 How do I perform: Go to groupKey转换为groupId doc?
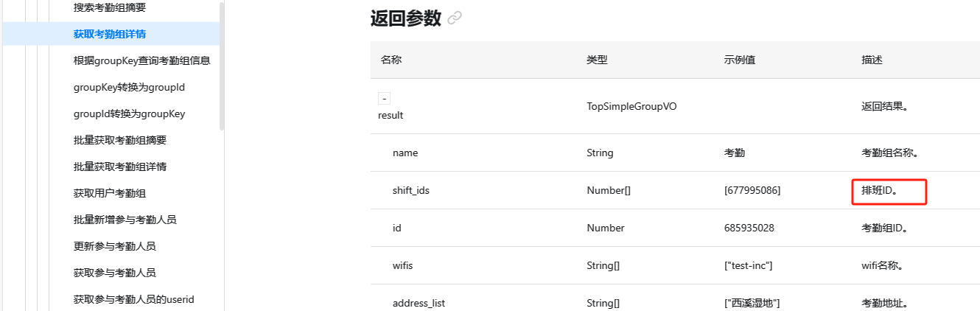point(129,87)
